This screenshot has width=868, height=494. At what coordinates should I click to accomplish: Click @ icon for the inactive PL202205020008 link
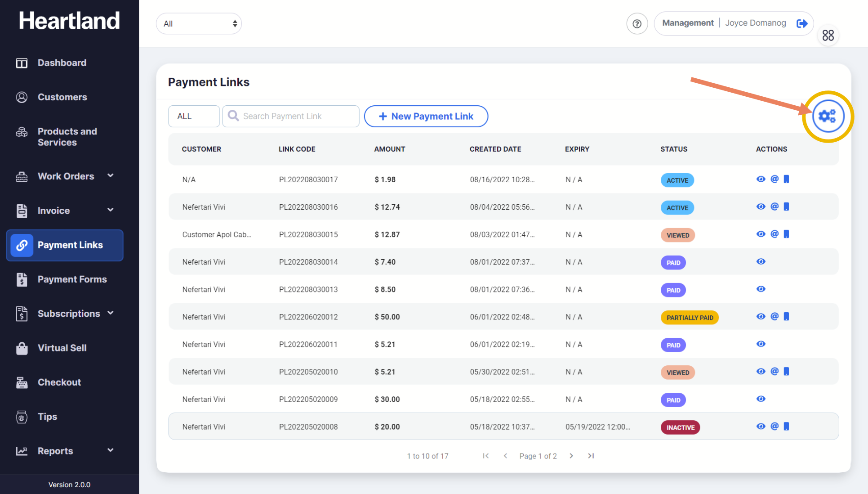(x=774, y=426)
